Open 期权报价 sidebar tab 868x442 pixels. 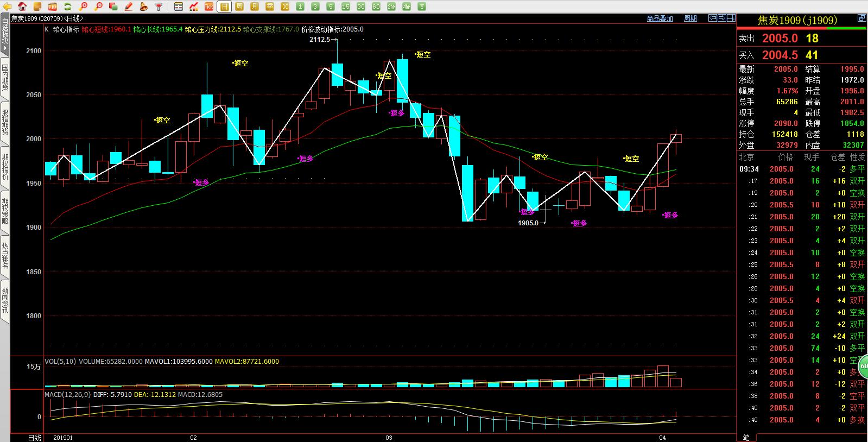point(5,167)
